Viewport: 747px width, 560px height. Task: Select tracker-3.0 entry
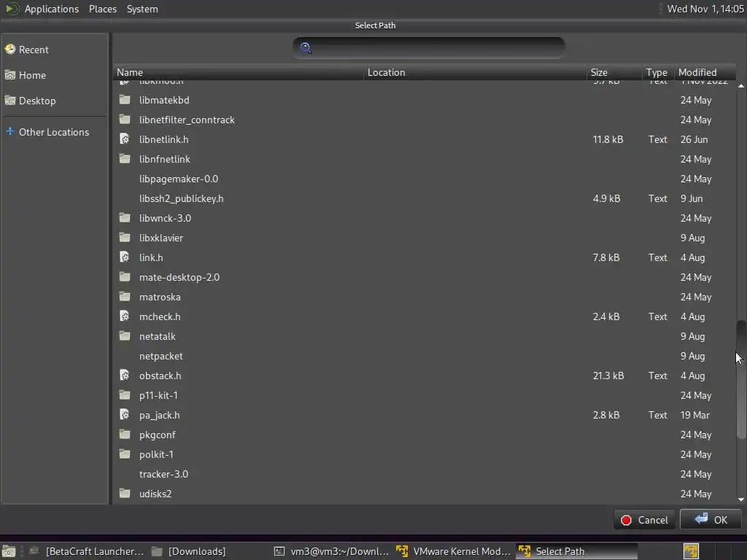[163, 474]
